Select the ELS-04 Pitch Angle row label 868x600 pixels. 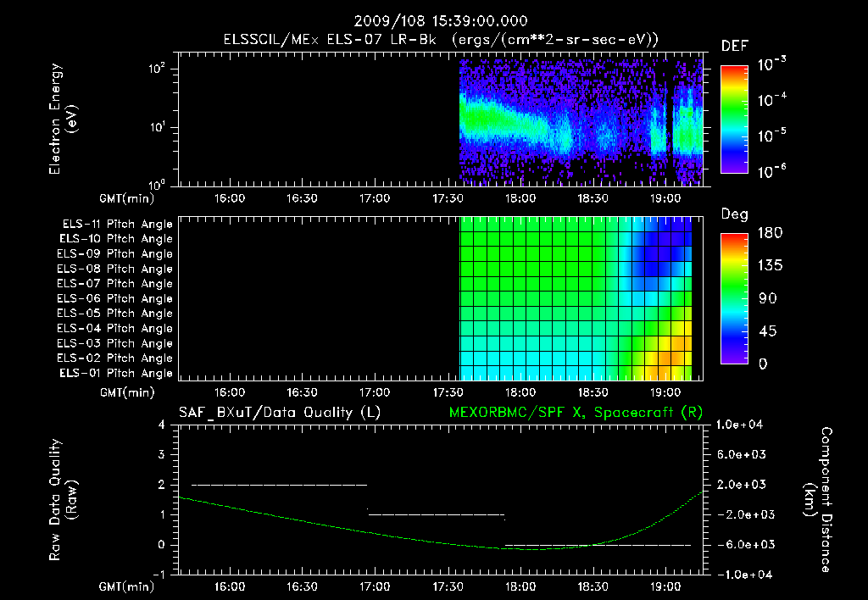pyautogui.click(x=114, y=328)
